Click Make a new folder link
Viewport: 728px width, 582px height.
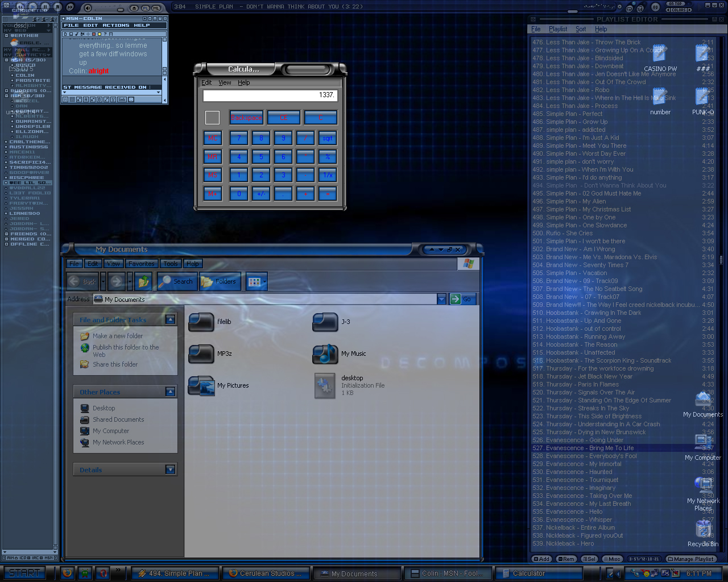(118, 336)
